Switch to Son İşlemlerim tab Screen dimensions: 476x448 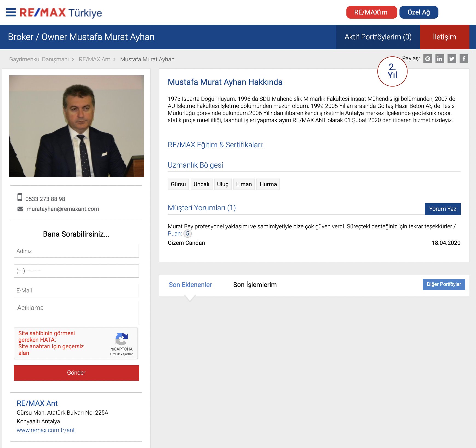(x=255, y=285)
